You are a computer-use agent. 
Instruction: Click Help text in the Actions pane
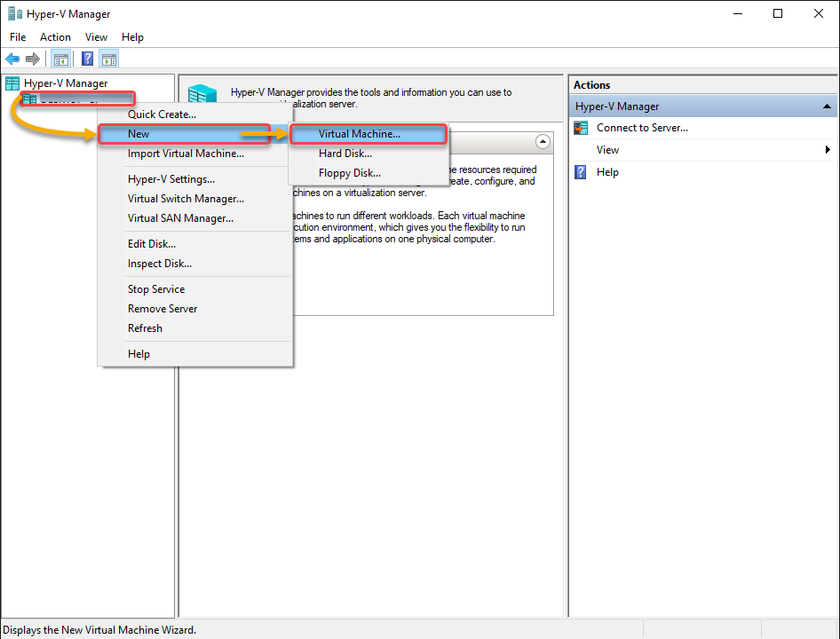607,172
